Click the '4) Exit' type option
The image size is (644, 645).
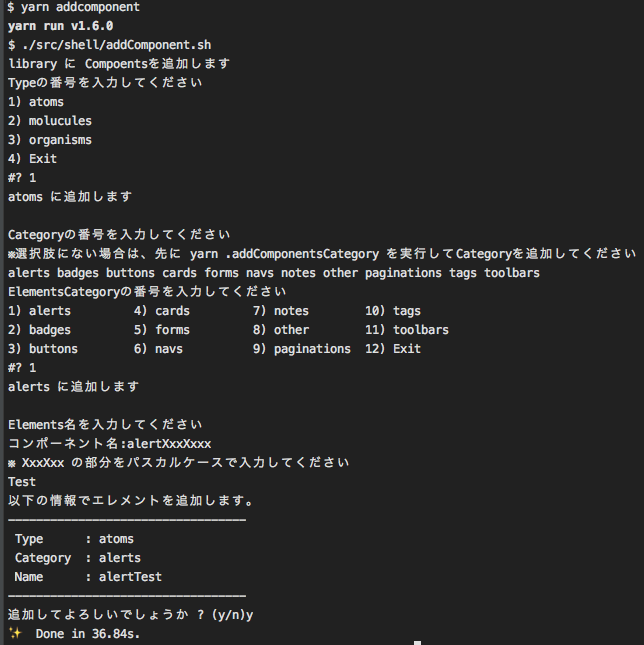pyautogui.click(x=33, y=159)
